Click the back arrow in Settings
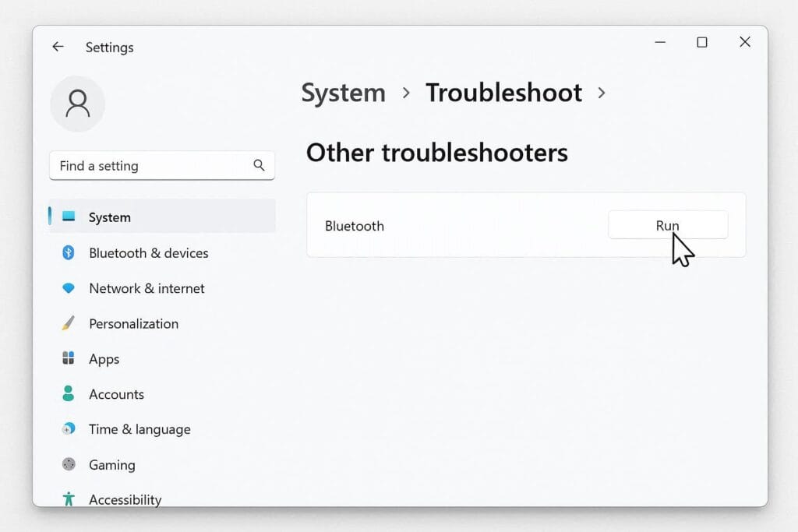Viewport: 798px width, 532px height. click(58, 47)
